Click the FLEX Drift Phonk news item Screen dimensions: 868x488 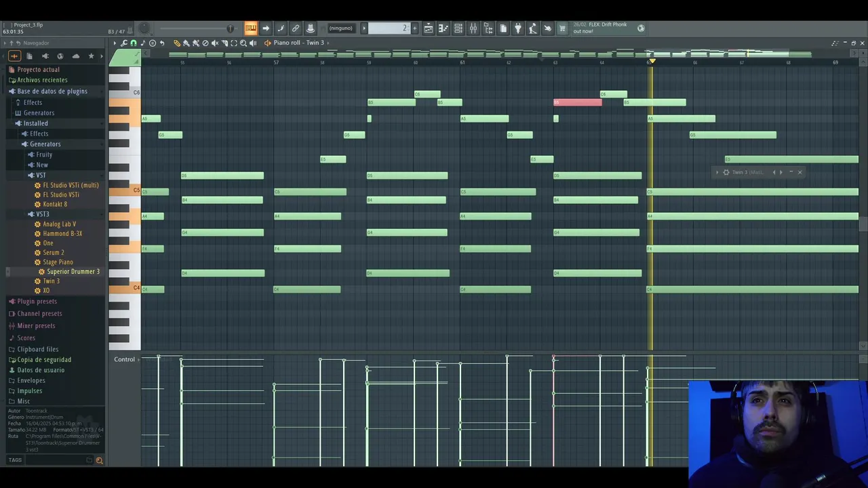click(600, 28)
